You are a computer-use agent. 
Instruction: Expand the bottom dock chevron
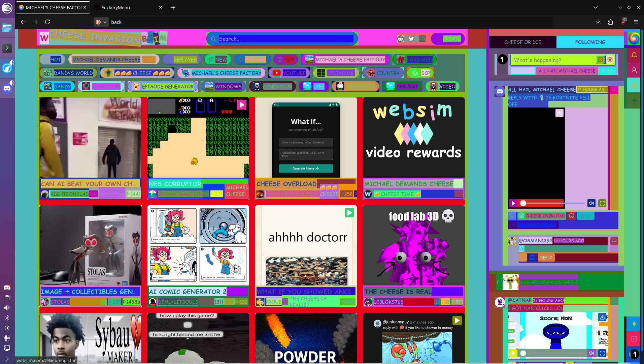(x=7, y=359)
